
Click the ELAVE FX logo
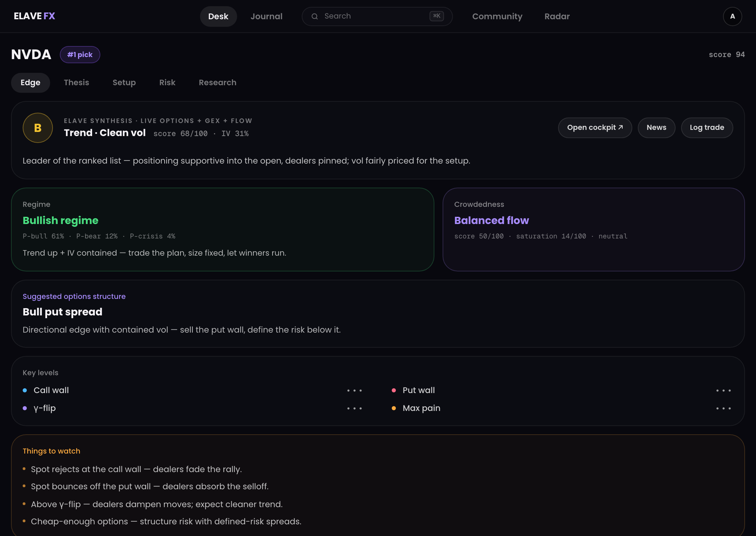point(34,16)
